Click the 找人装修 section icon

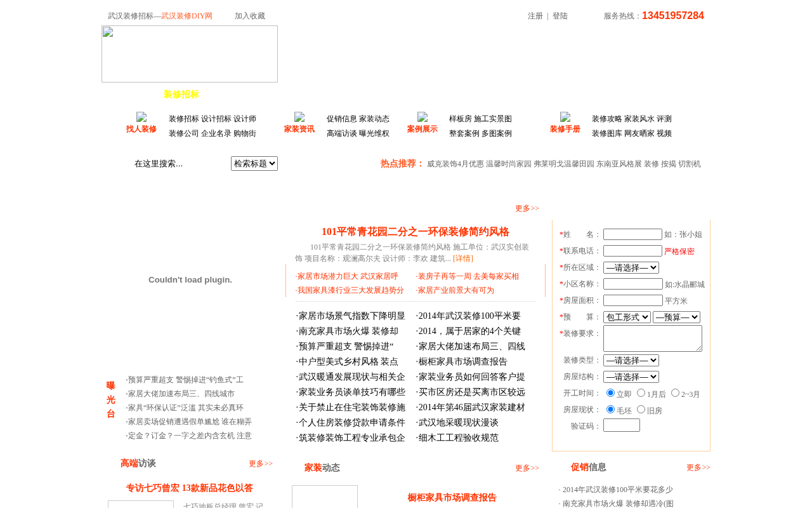(141, 117)
